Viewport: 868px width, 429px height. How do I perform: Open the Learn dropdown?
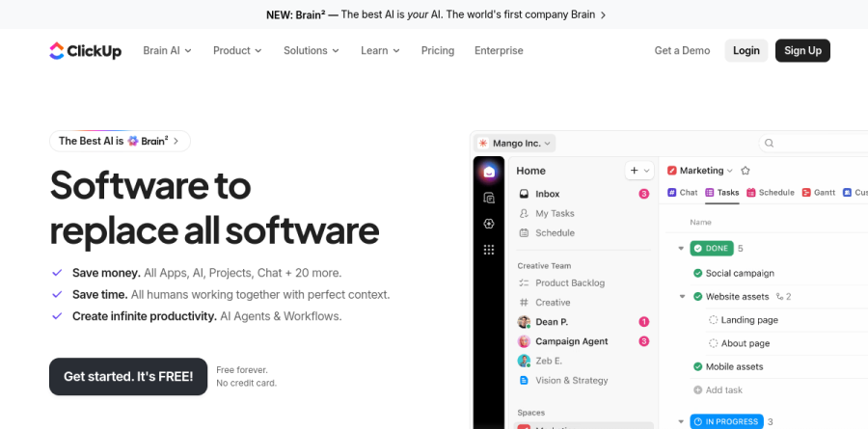point(380,51)
